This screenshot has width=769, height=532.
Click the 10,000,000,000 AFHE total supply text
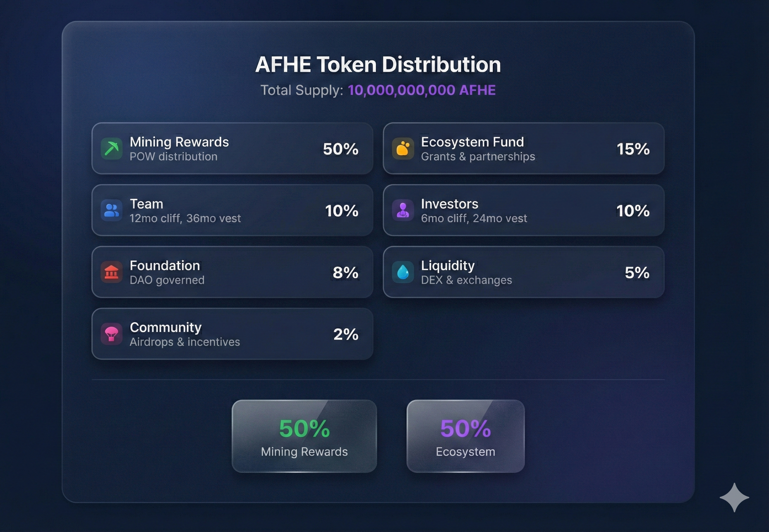click(421, 90)
